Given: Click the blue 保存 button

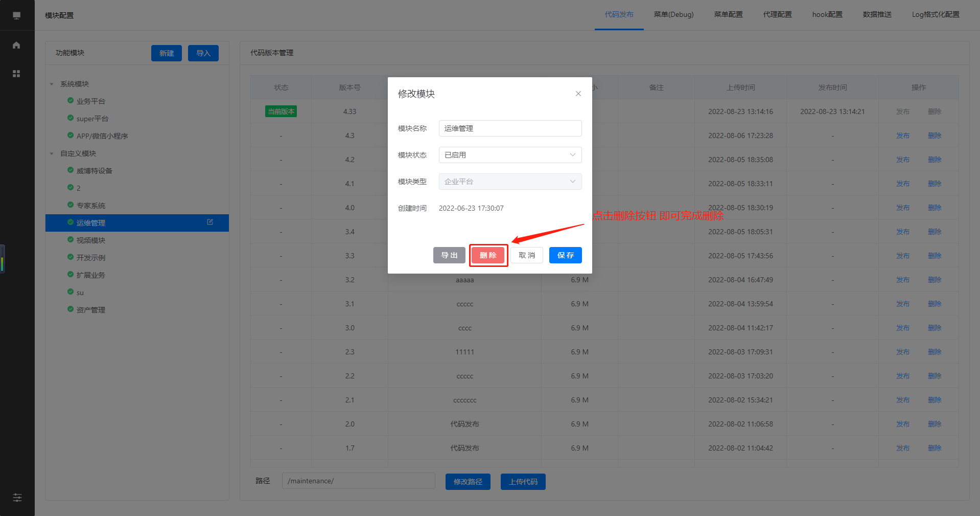Looking at the screenshot, I should click(566, 255).
